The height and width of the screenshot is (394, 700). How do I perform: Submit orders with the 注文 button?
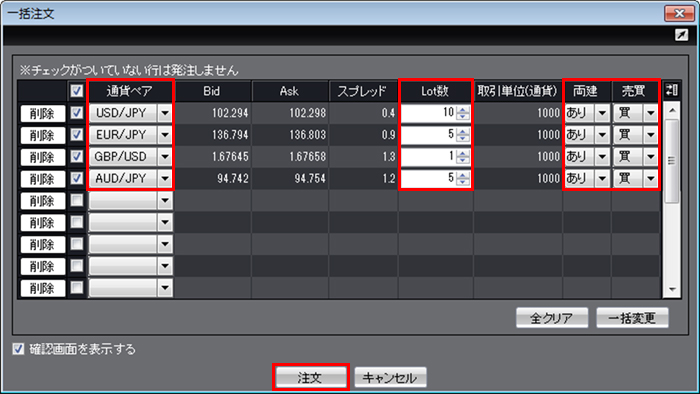pyautogui.click(x=310, y=377)
